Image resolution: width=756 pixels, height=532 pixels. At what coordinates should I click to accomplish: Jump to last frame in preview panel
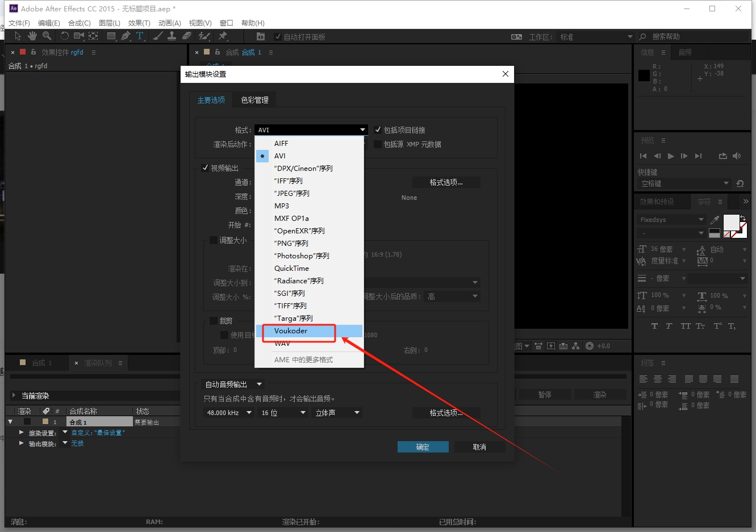(x=698, y=156)
